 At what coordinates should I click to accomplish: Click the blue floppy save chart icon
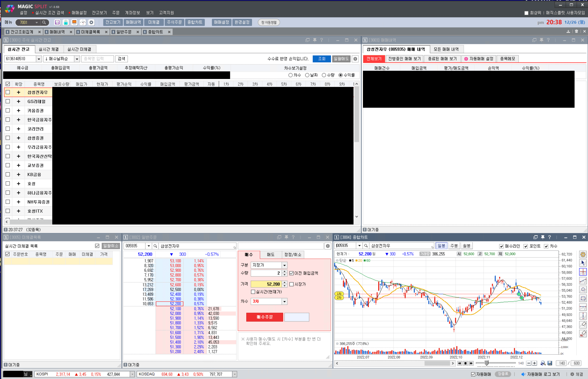550,363
